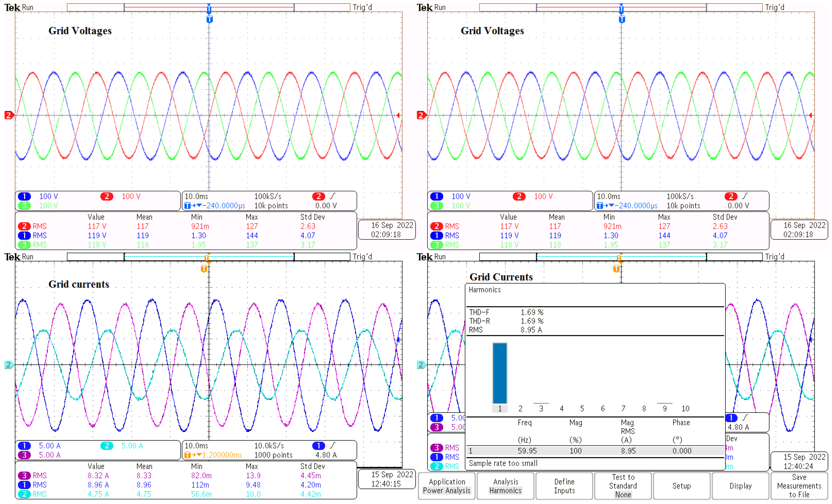Select harmonic 1 bar in the harmonics chart
Screen dimensions: 832x504
click(500, 373)
